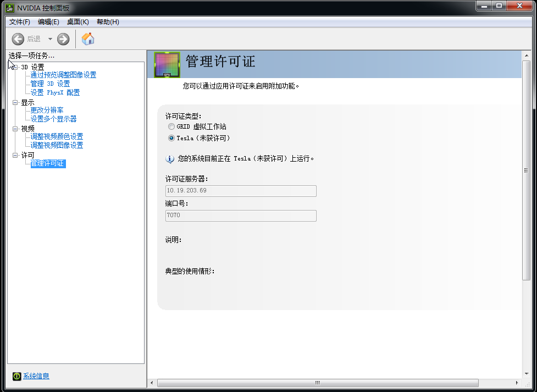The height and width of the screenshot is (392, 537).
Task: Open the 文件(F) menu
Action: coord(19,21)
